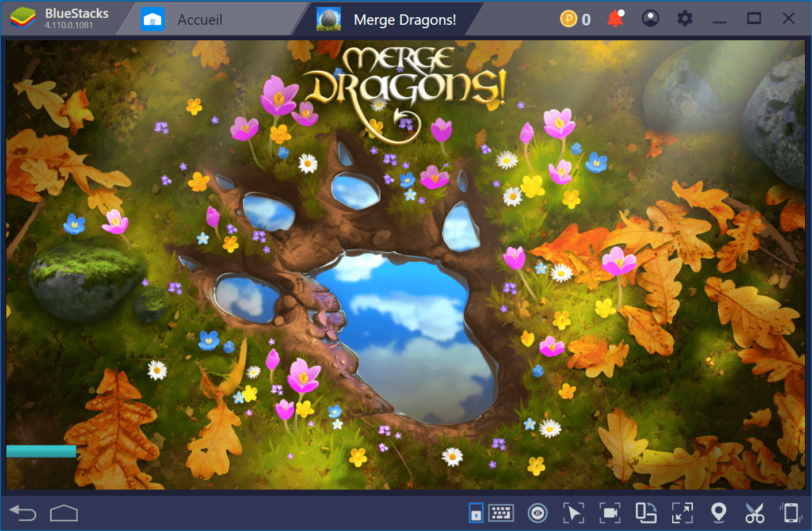This screenshot has height=531, width=812.
Task: Click the Merge Dragons tab app icon
Action: click(329, 20)
